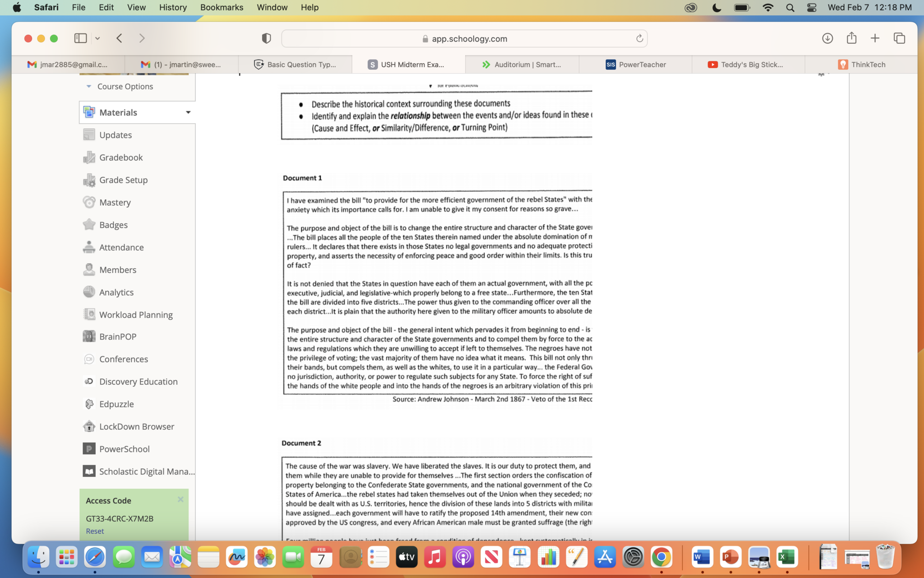Click the privacy shield icon

(x=266, y=38)
